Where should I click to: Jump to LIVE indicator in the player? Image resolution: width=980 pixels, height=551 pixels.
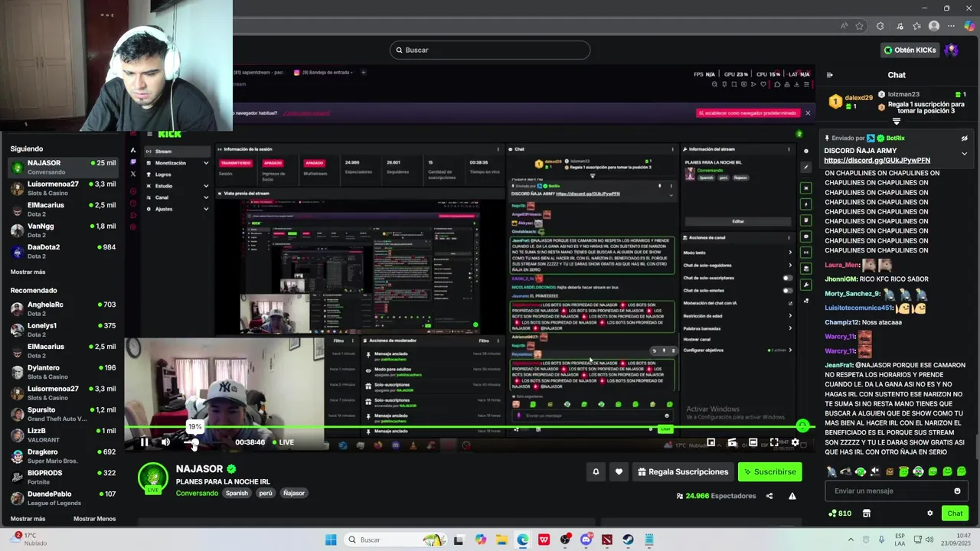[282, 442]
